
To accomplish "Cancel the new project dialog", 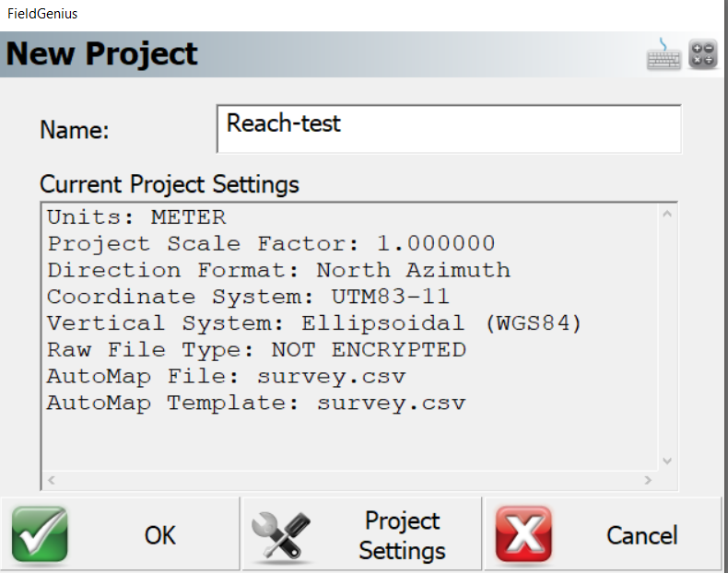I will click(604, 534).
